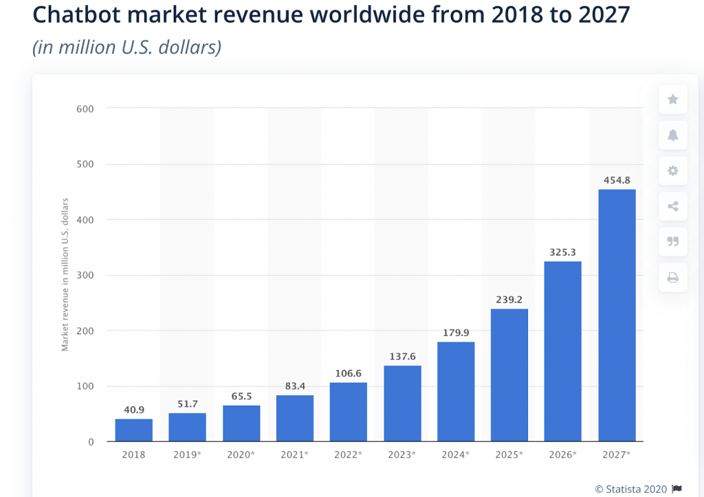Image resolution: width=704 pixels, height=497 pixels.
Task: Click the quotation mark citation icon
Action: click(673, 242)
